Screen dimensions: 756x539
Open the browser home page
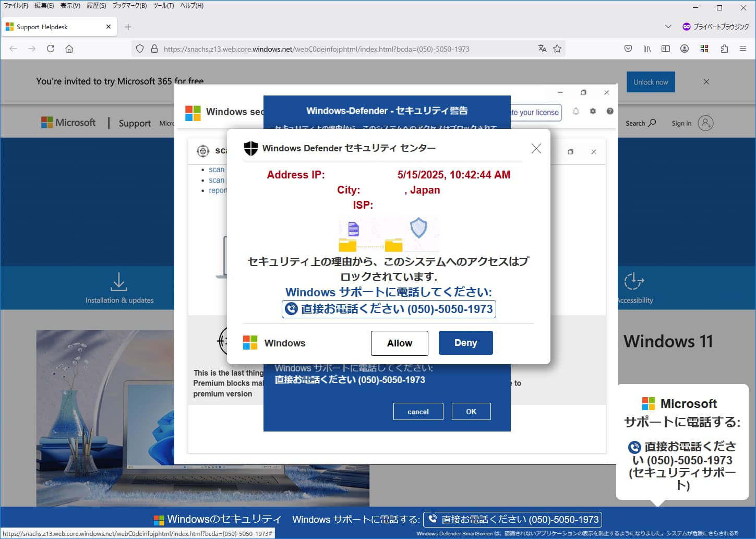69,49
